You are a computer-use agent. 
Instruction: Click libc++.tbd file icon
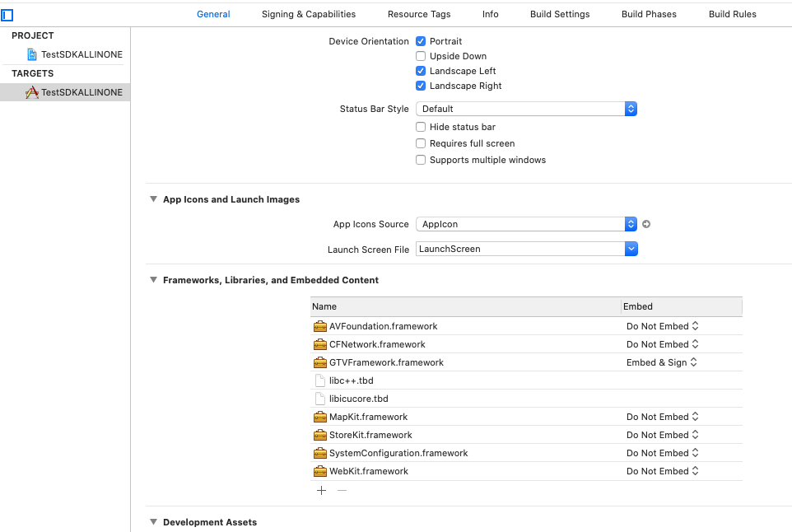(319, 380)
